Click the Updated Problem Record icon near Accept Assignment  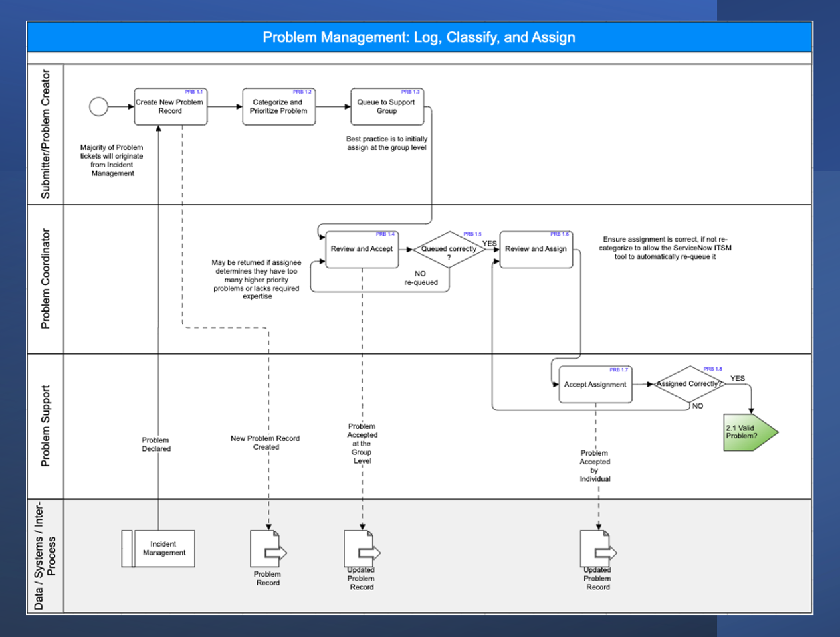597,547
